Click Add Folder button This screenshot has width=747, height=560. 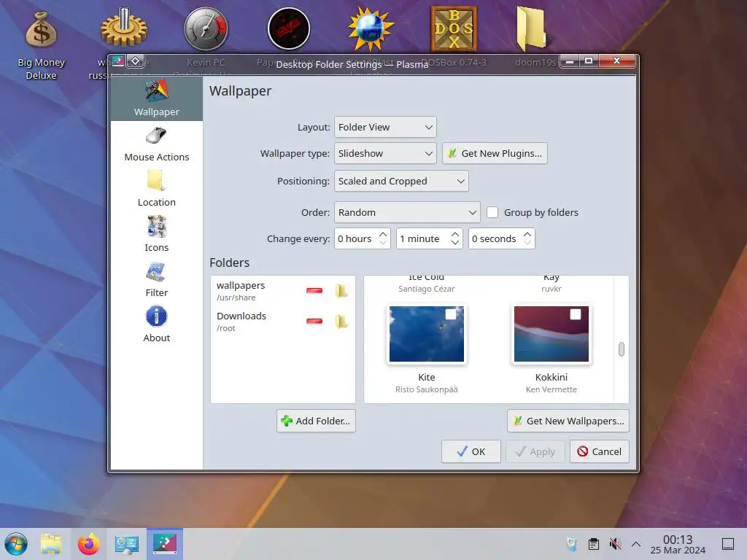coord(316,421)
